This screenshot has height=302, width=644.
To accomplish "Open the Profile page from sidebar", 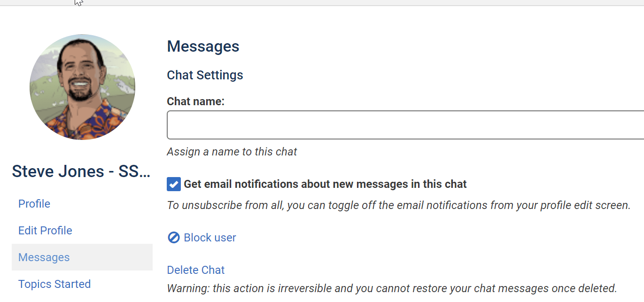I will click(34, 204).
